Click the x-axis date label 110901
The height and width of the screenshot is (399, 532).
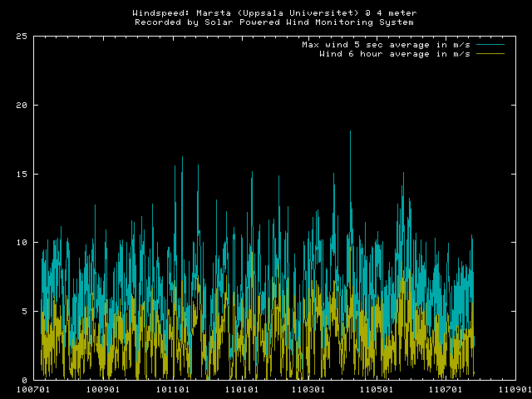[x=512, y=389]
